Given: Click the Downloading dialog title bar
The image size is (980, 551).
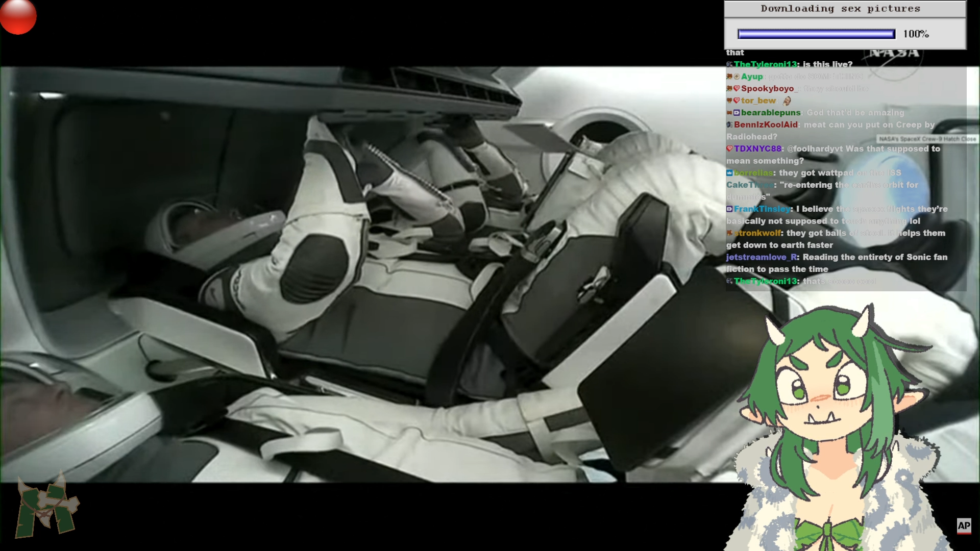Looking at the screenshot, I should click(845, 9).
